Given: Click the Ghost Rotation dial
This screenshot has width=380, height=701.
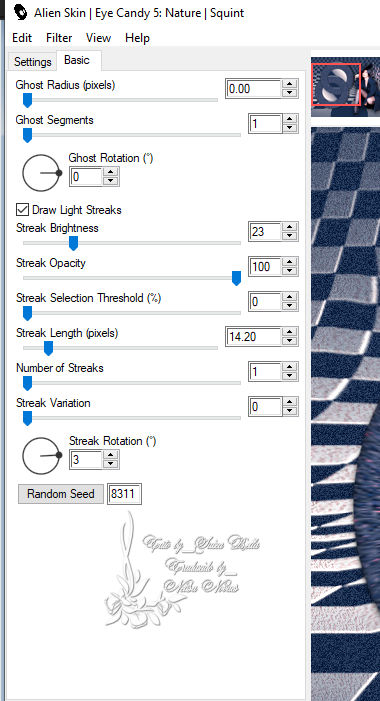Looking at the screenshot, I should coord(41,173).
